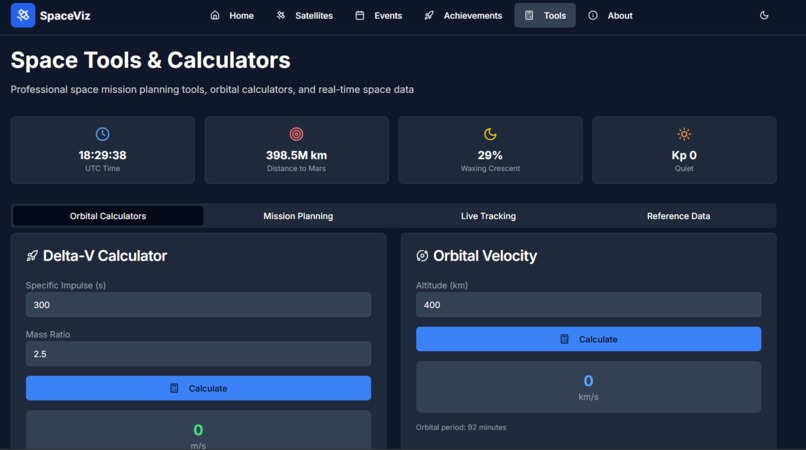Viewport: 806px width, 450px height.
Task: Click the sun icon above Kp 0
Action: (x=684, y=134)
